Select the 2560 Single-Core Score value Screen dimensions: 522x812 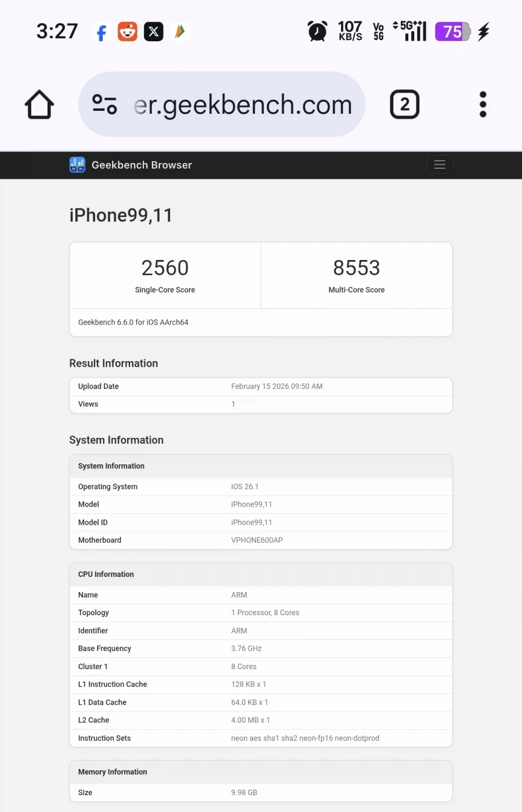(x=165, y=268)
